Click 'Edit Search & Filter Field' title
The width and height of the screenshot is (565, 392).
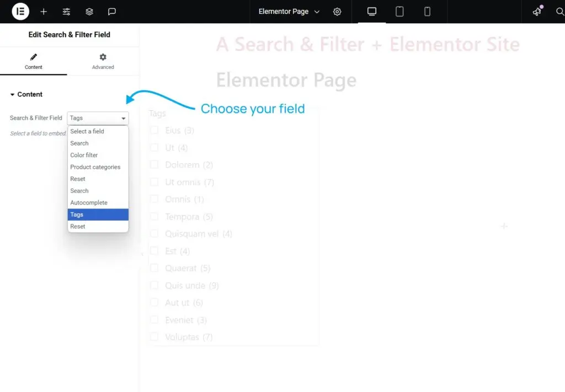tap(69, 35)
